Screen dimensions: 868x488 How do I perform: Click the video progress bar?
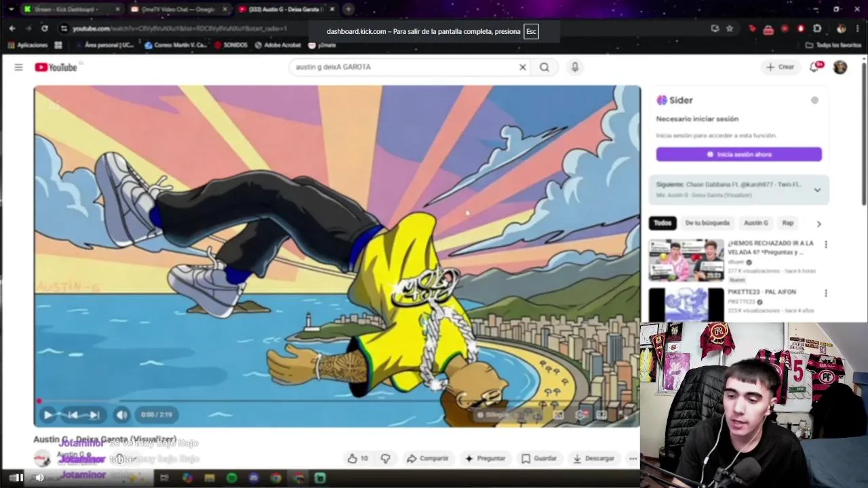click(337, 401)
